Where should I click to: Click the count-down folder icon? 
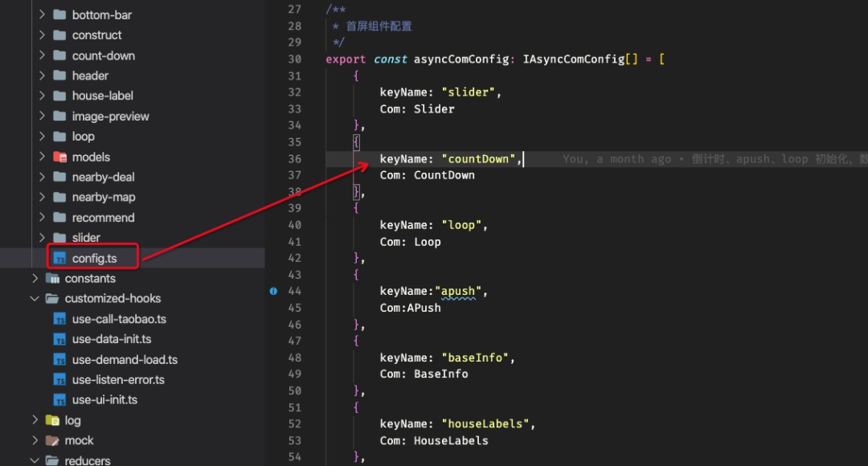coord(59,55)
